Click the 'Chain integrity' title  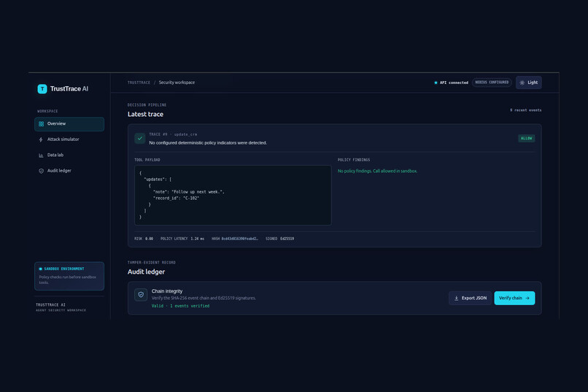tap(167, 291)
